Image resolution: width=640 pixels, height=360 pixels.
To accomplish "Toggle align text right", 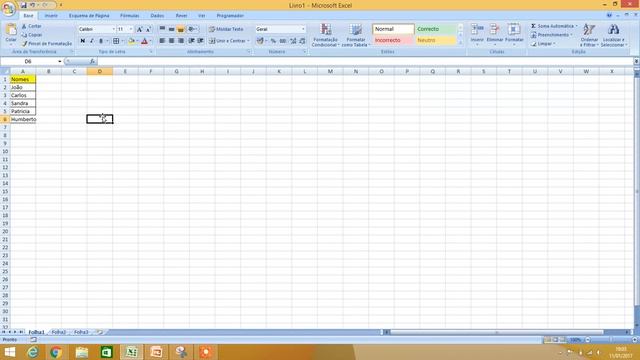I will pos(180,41).
